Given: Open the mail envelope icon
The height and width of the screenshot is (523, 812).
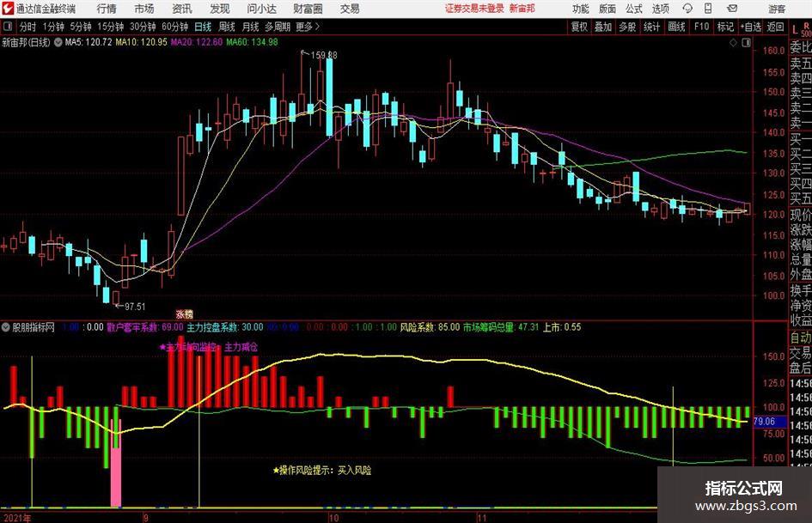Looking at the screenshot, I should point(732,9).
